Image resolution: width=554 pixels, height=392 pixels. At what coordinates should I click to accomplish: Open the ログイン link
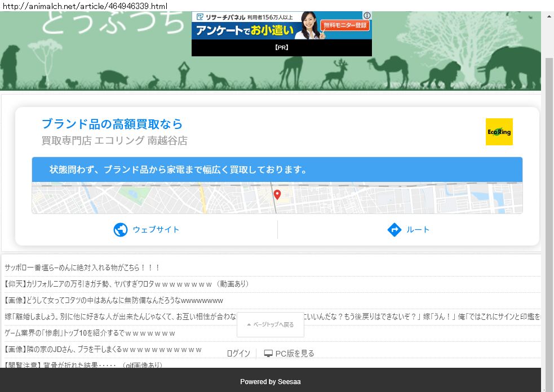[238, 354]
